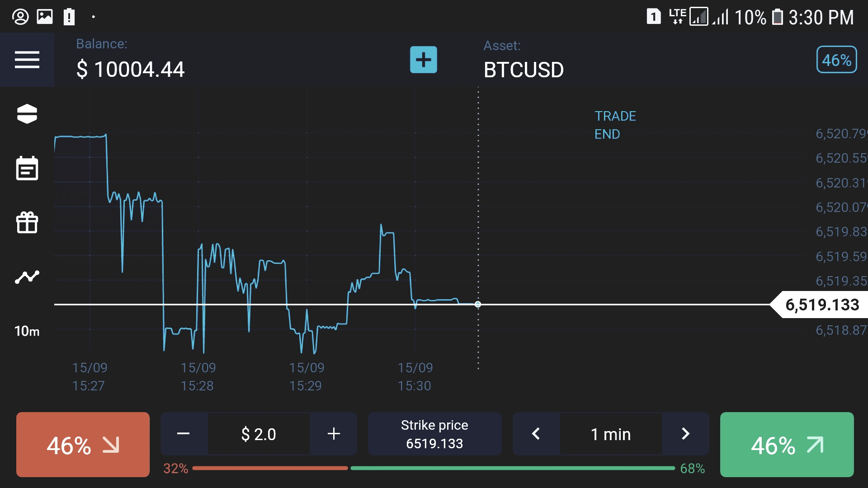Tap the $ 2.0 amount field
The image size is (868, 488).
click(x=259, y=434)
